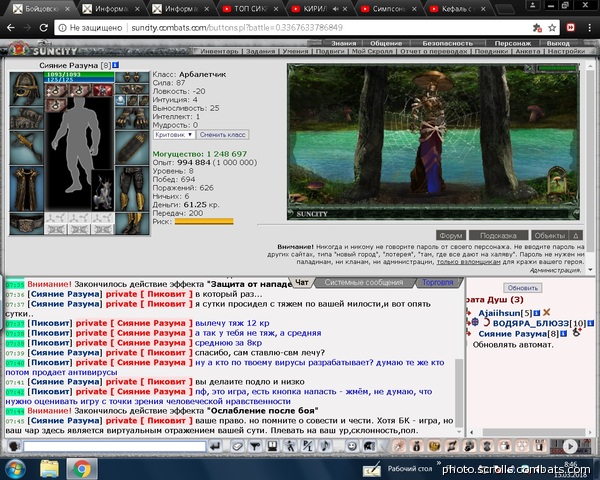Open the equipped leg armor slot
600x480 pixels.
[132, 189]
